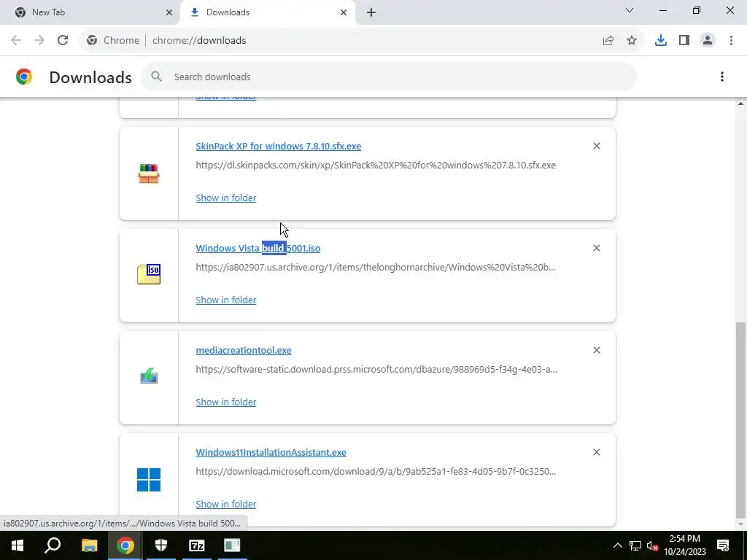
Task: Open the downloads toolbar icon
Action: click(x=661, y=41)
